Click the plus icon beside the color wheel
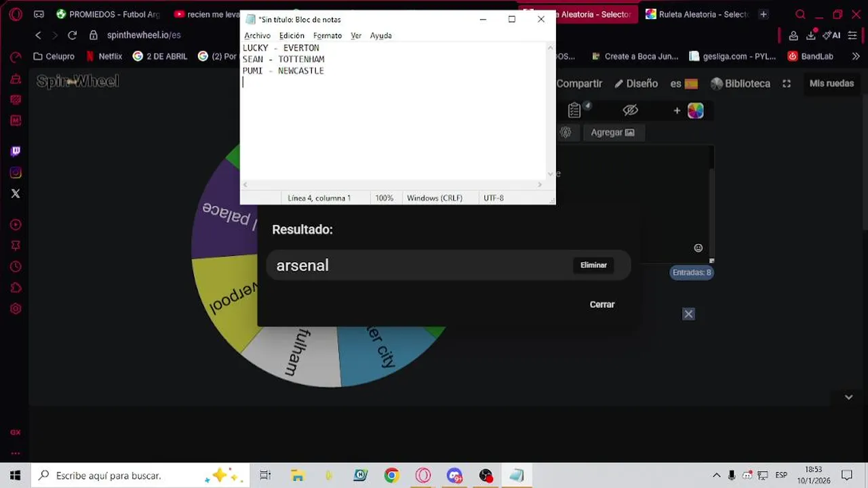The image size is (868, 488). (677, 110)
